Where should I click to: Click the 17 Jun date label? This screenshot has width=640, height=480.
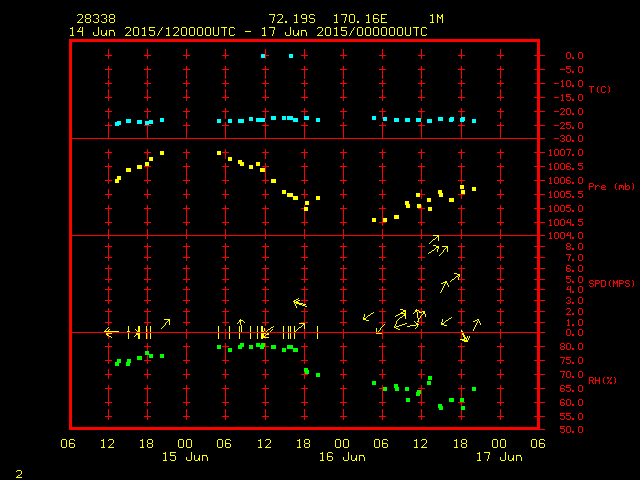(x=497, y=457)
